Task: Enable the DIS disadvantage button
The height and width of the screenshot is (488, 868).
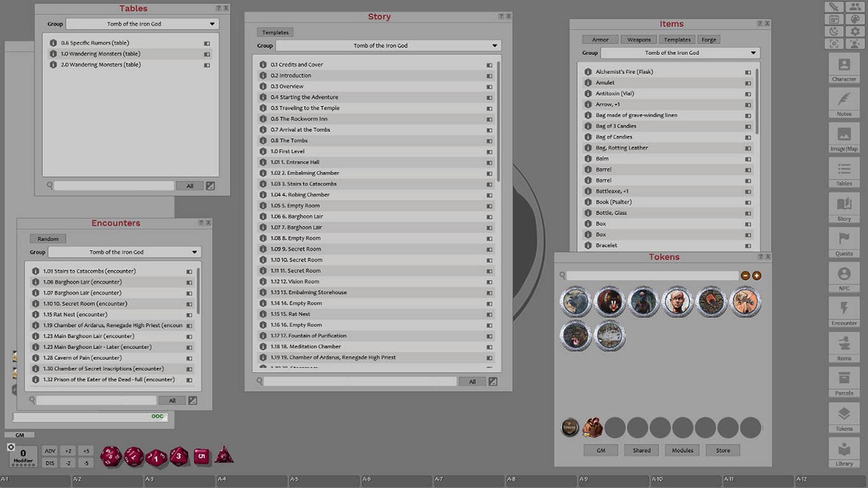Action: tap(50, 462)
